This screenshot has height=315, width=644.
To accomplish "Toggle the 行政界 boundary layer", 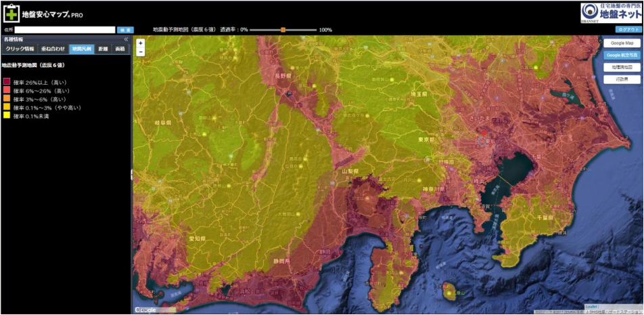I will [622, 79].
